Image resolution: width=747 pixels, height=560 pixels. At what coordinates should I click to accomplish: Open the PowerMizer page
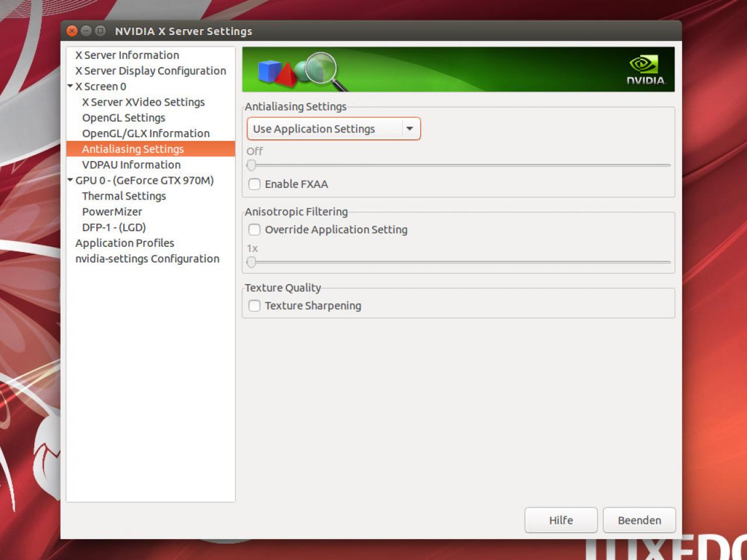(x=112, y=212)
